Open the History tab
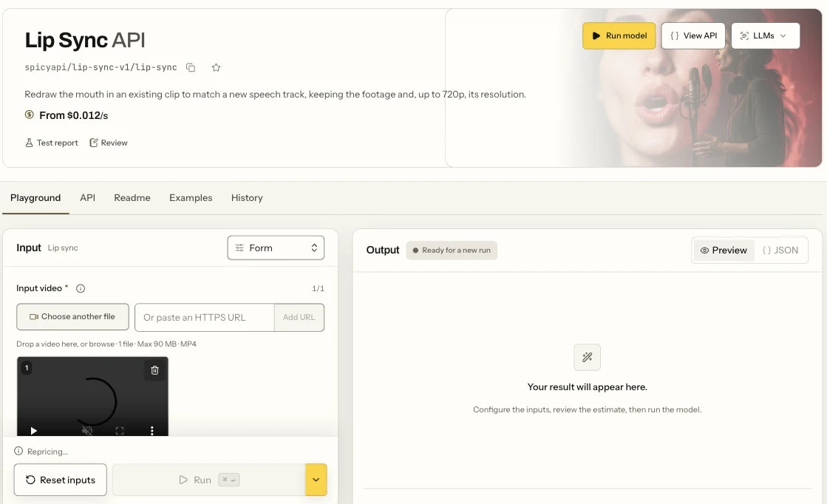 247,198
